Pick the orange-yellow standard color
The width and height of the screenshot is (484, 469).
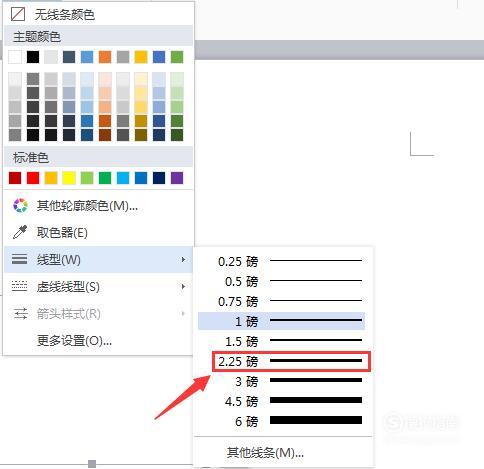click(51, 178)
